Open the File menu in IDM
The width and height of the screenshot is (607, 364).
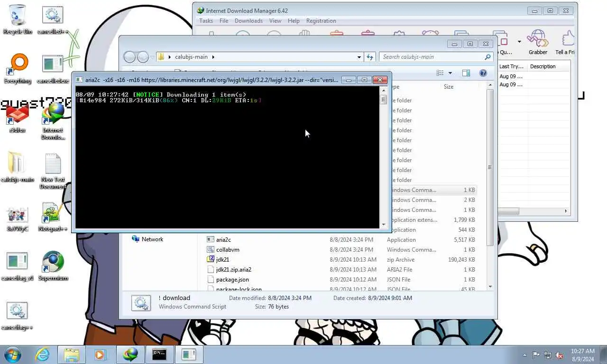[224, 21]
